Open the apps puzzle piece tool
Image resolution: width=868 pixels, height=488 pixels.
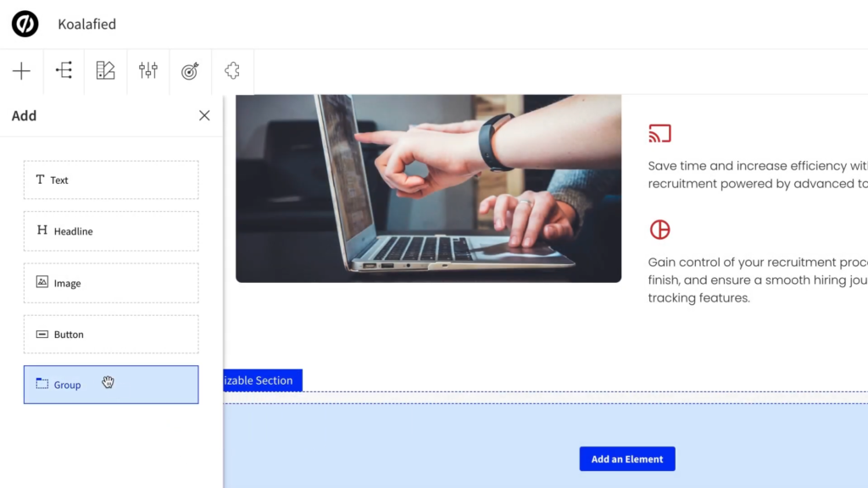pyautogui.click(x=232, y=71)
